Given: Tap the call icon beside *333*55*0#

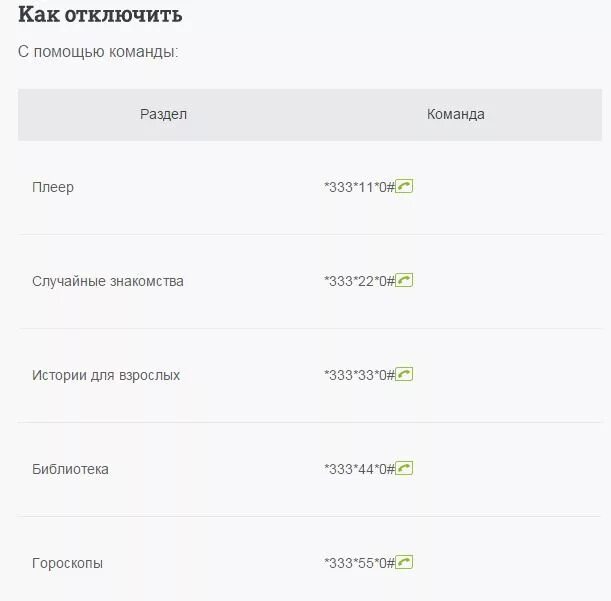Looking at the screenshot, I should (404, 562).
